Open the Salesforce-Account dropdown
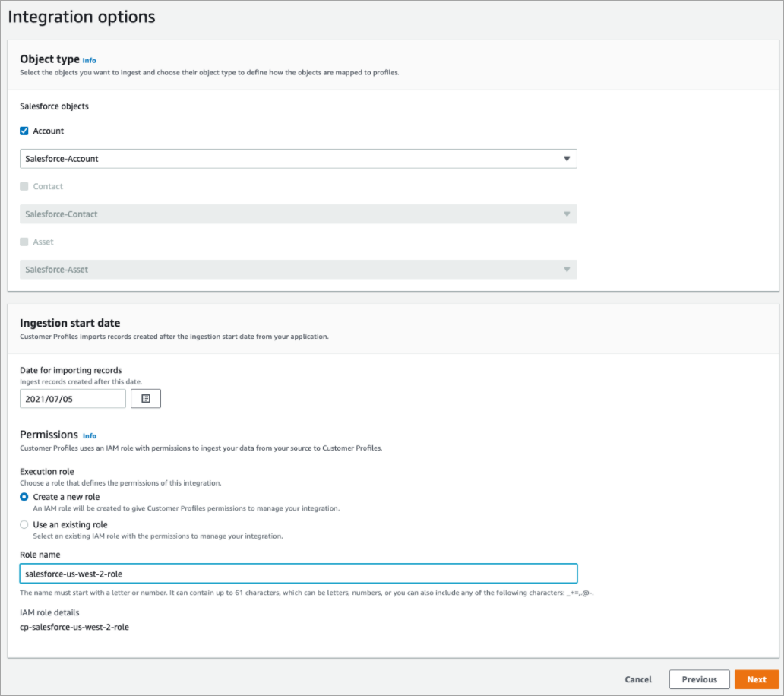Viewport: 784px width, 696px height. click(x=296, y=158)
